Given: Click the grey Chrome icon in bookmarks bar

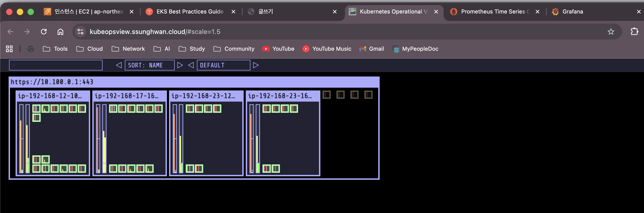Looking at the screenshot, I should (x=30, y=49).
